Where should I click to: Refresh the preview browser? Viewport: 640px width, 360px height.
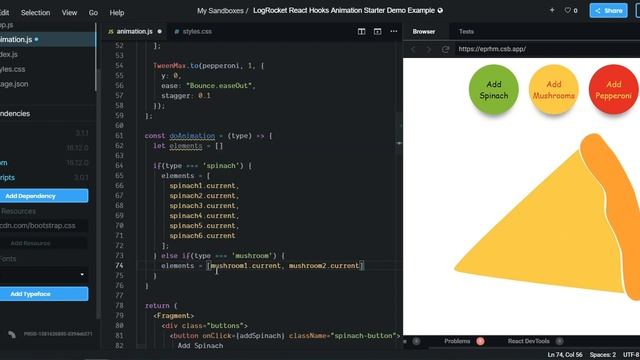[445, 49]
